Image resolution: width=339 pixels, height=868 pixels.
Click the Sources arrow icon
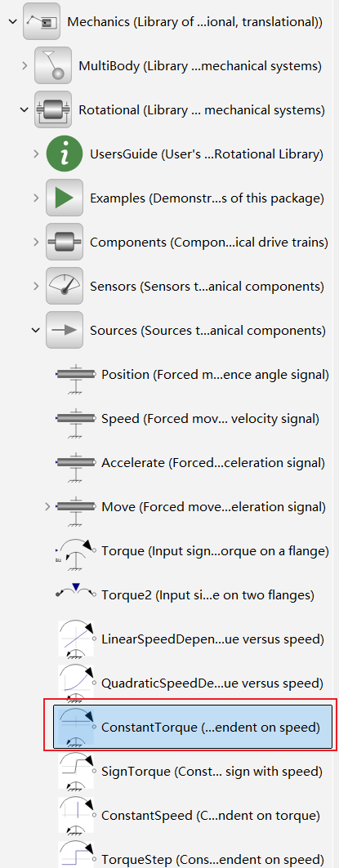(x=65, y=330)
